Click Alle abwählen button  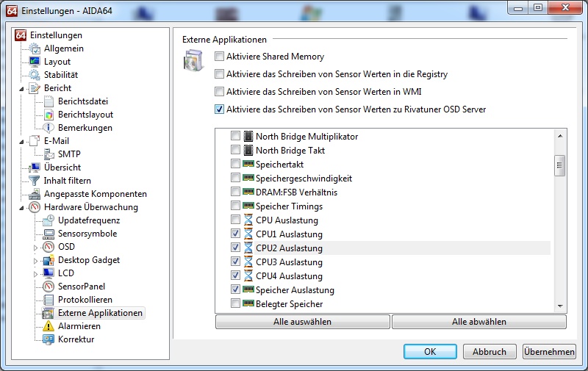pyautogui.click(x=479, y=322)
